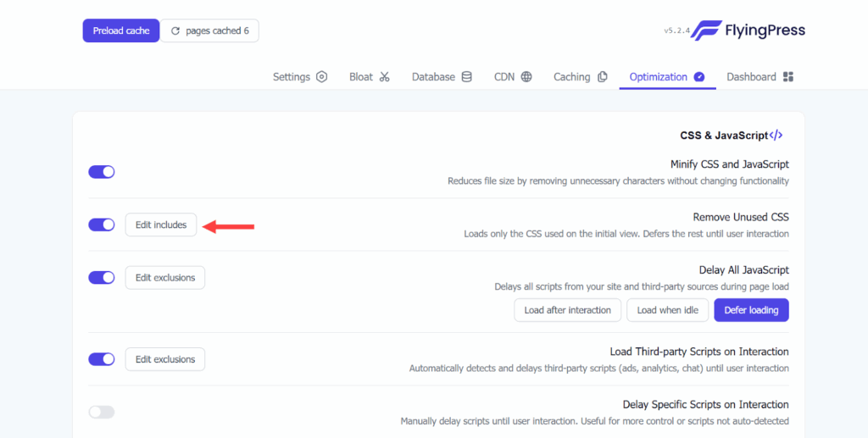Disable the Minify CSS and JavaScript toggle
Image resolution: width=868 pixels, height=438 pixels.
tap(102, 172)
